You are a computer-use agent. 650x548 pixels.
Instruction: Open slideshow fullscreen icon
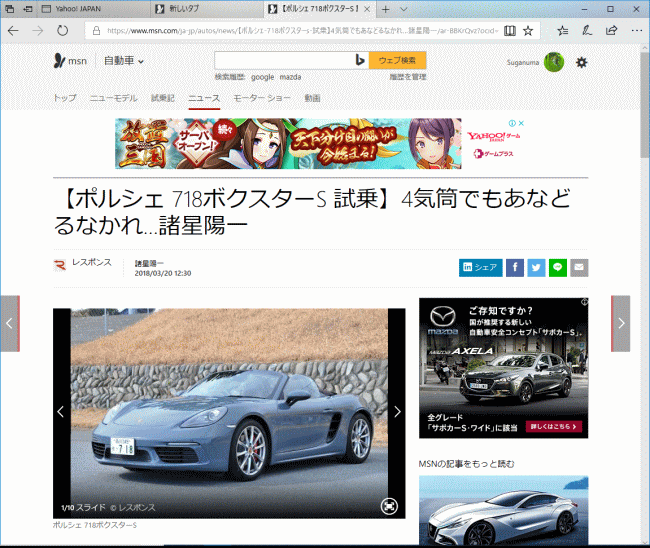click(389, 506)
